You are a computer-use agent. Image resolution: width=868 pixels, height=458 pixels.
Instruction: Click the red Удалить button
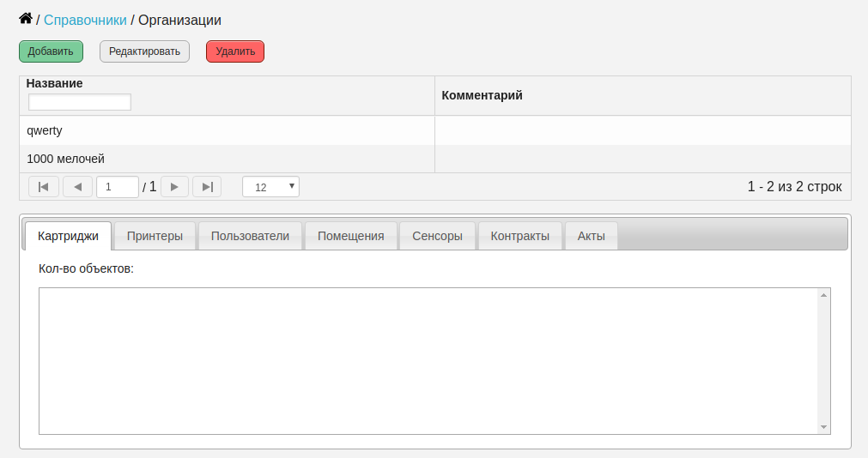[235, 51]
